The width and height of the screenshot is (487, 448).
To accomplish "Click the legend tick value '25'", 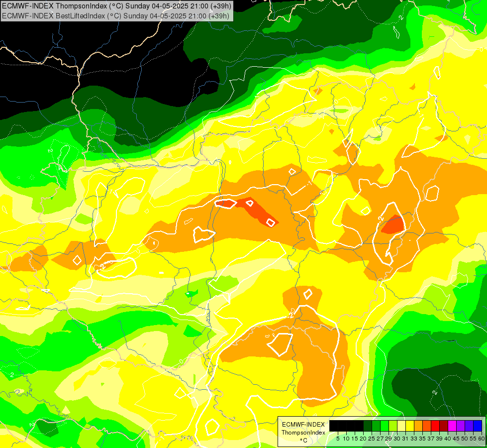I will (x=372, y=439).
